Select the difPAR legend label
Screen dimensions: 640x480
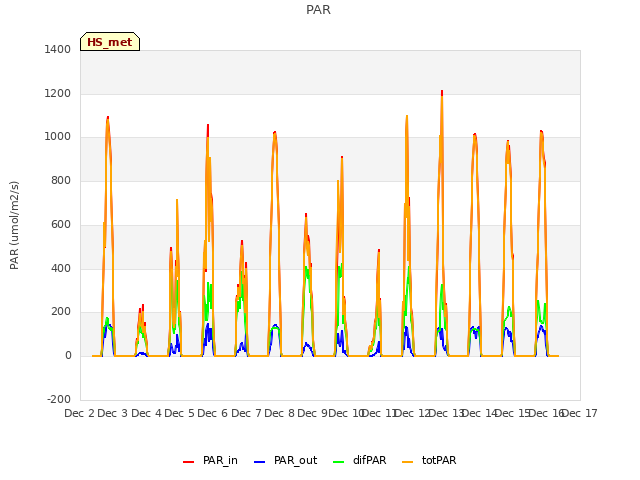click(x=369, y=460)
